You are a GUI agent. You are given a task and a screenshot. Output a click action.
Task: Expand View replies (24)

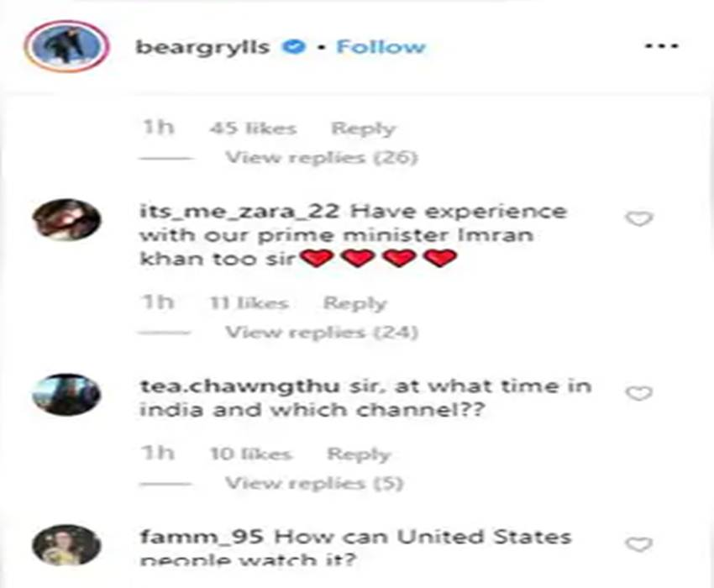click(x=322, y=333)
